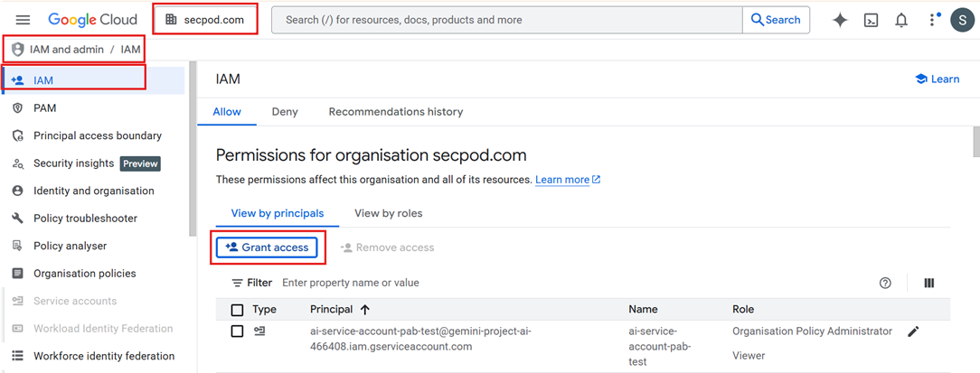Screen dimensions: 980x373
Task: Open the hamburger navigation menu
Action: coord(24,20)
